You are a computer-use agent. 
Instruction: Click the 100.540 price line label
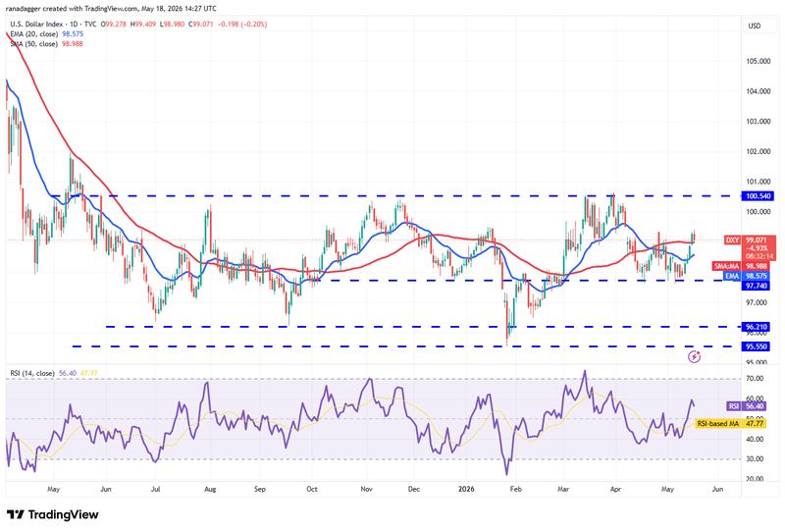click(758, 196)
